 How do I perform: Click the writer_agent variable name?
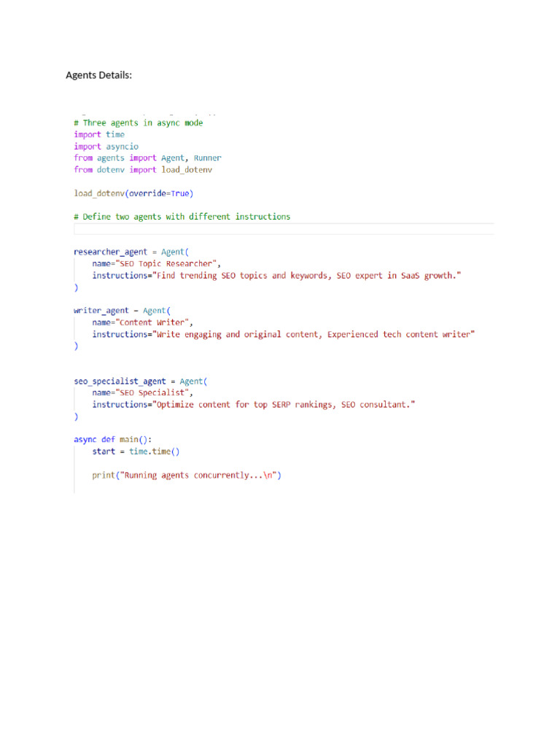pyautogui.click(x=101, y=311)
